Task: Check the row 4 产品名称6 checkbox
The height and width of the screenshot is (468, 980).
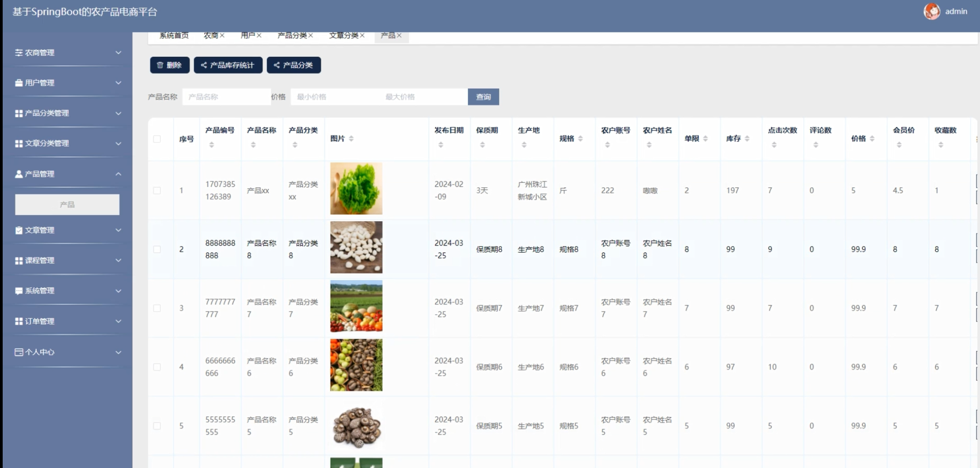Action: tap(157, 367)
